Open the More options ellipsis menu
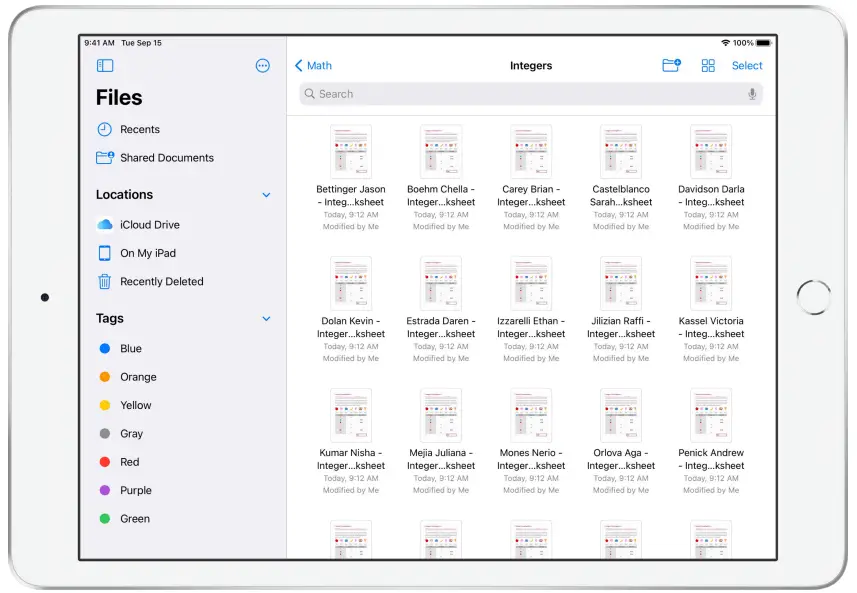The height and width of the screenshot is (593, 857). click(x=262, y=66)
